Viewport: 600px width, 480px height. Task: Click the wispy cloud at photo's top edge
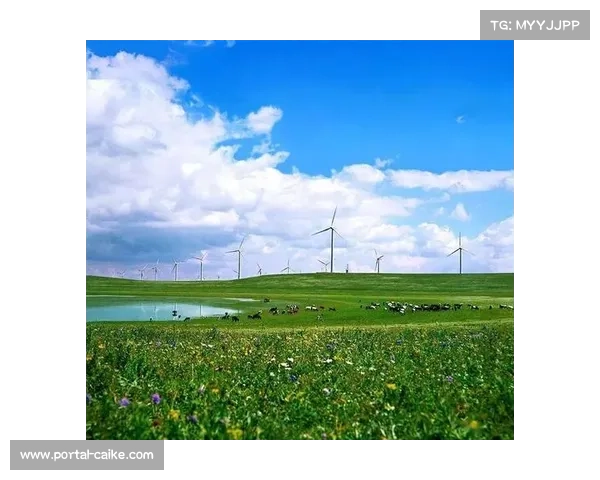coord(210,44)
